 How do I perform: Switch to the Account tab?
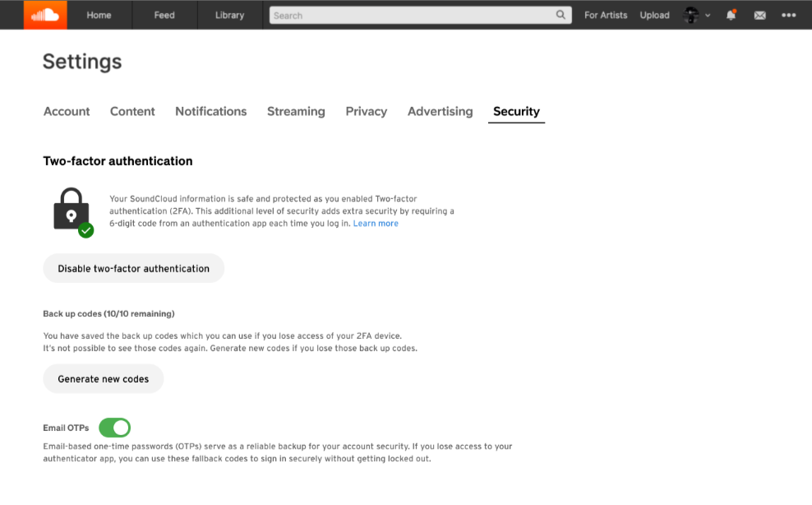(x=67, y=111)
